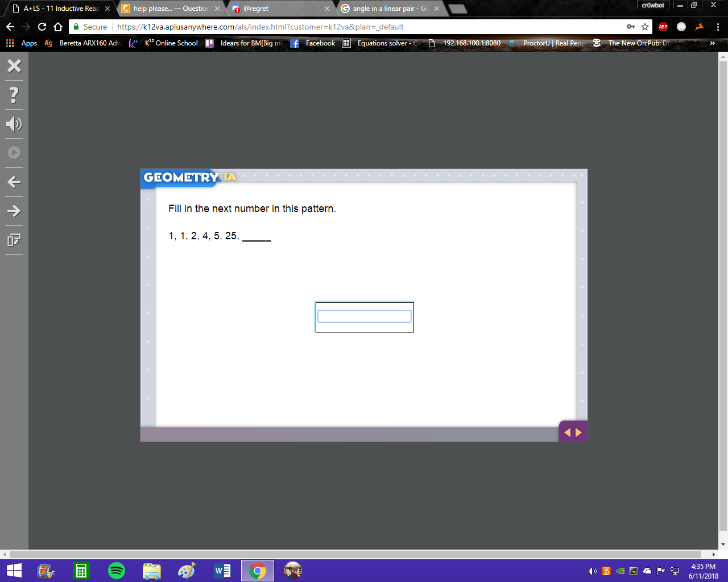Screen dimensions: 728x582
Task: Click the answer input field
Action: [x=365, y=317]
